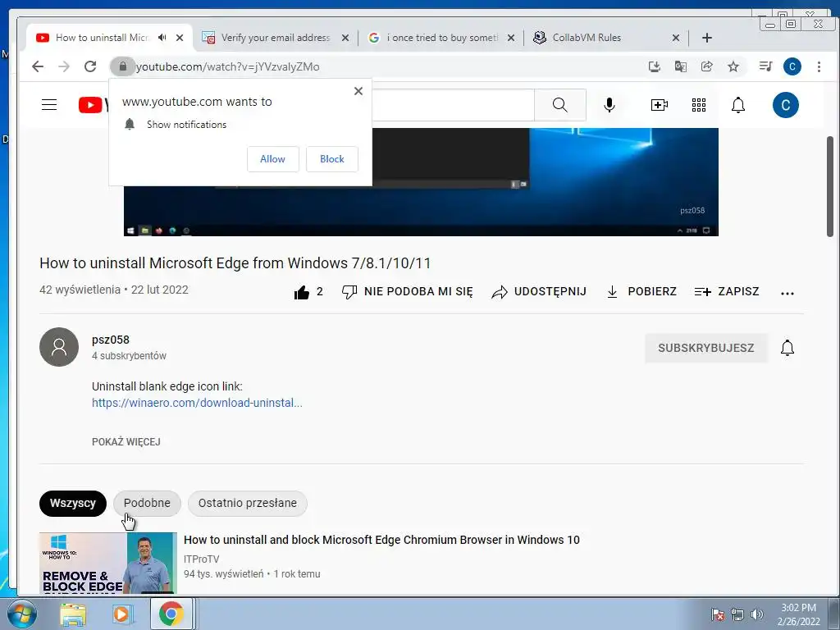
Task: Open the Windows Start orb
Action: [x=21, y=614]
